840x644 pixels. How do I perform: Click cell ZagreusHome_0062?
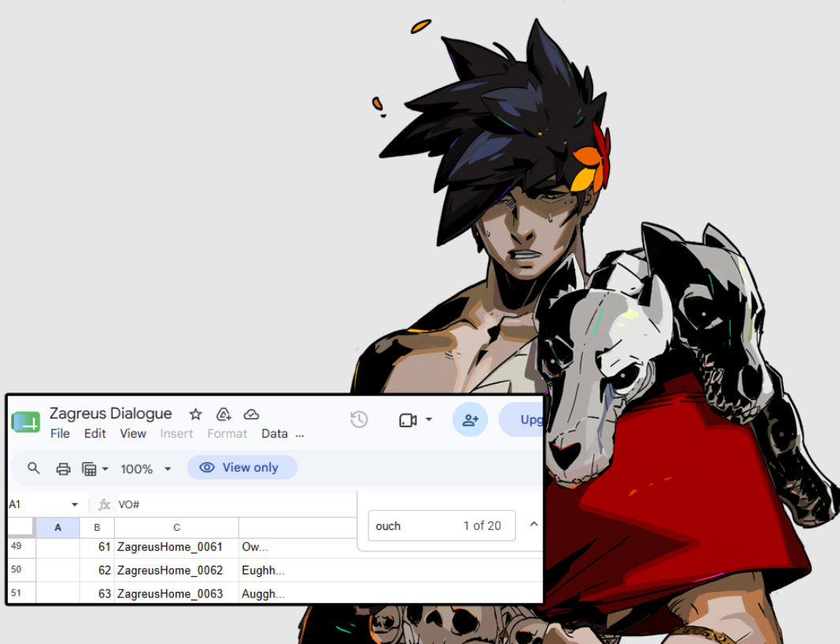tap(176, 570)
